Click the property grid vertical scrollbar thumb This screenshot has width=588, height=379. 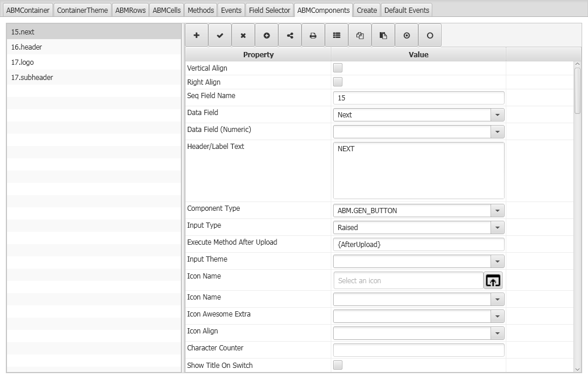[x=577, y=91]
